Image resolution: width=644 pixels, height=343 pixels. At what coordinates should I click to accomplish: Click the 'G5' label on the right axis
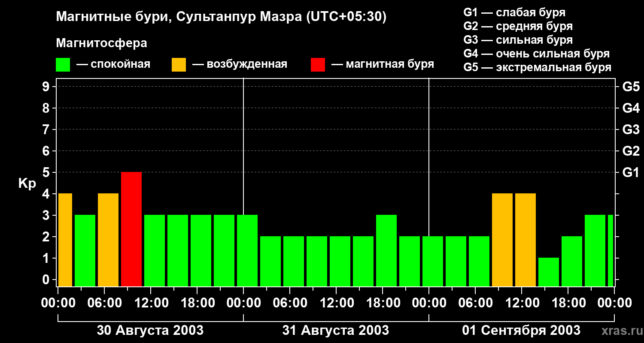[x=631, y=87]
